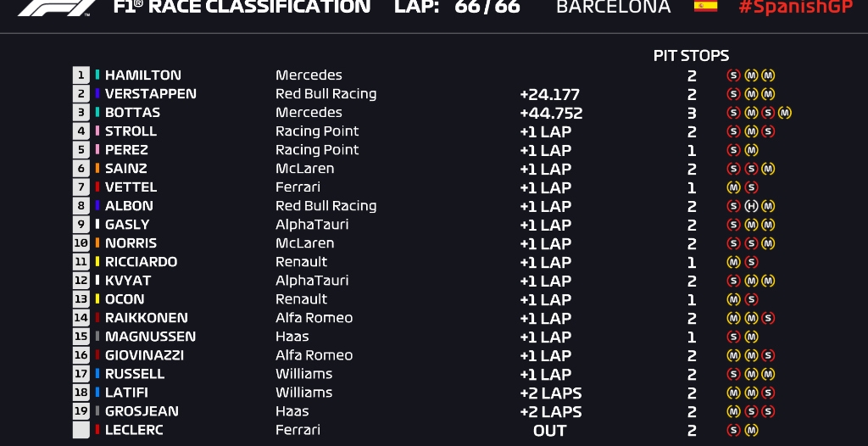Click the medium tyre icon in Vettel's row
The height and width of the screenshot is (446, 868).
[x=733, y=187]
